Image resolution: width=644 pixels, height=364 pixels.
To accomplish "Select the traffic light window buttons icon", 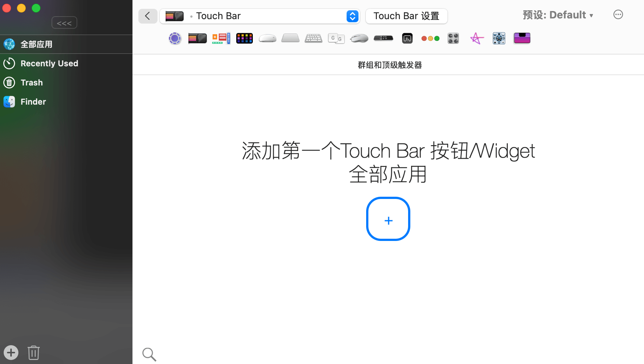I will (x=430, y=38).
